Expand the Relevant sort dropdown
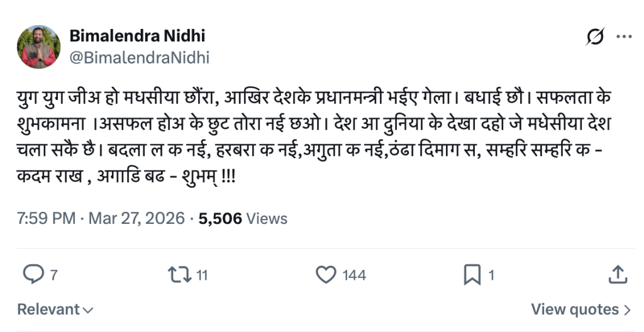Screen dimensions: 644x332 click(55, 309)
